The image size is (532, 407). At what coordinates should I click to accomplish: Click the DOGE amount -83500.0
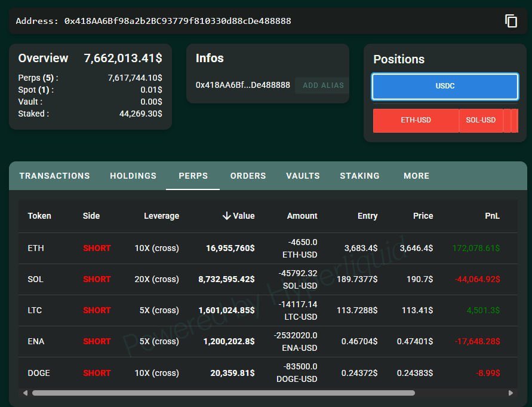(x=300, y=366)
